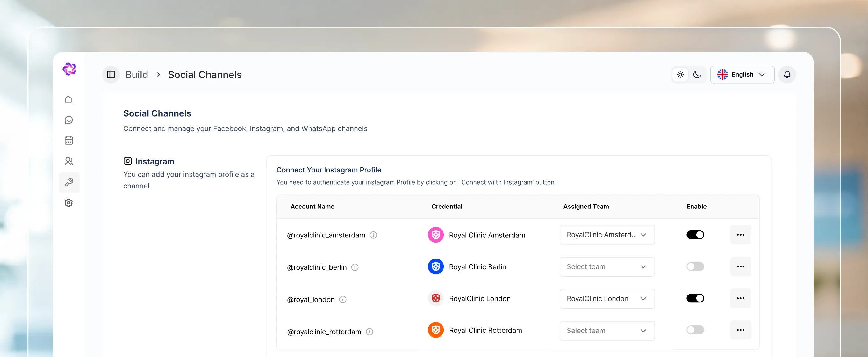The width and height of the screenshot is (868, 357).
Task: Disable the Amsterdam account toggle
Action: pos(695,235)
